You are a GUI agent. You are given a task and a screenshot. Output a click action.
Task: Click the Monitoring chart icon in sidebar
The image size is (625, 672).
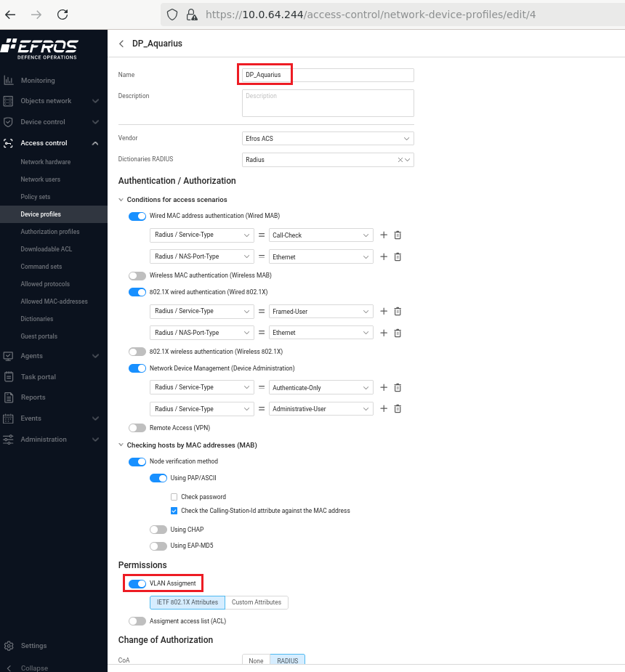8,80
